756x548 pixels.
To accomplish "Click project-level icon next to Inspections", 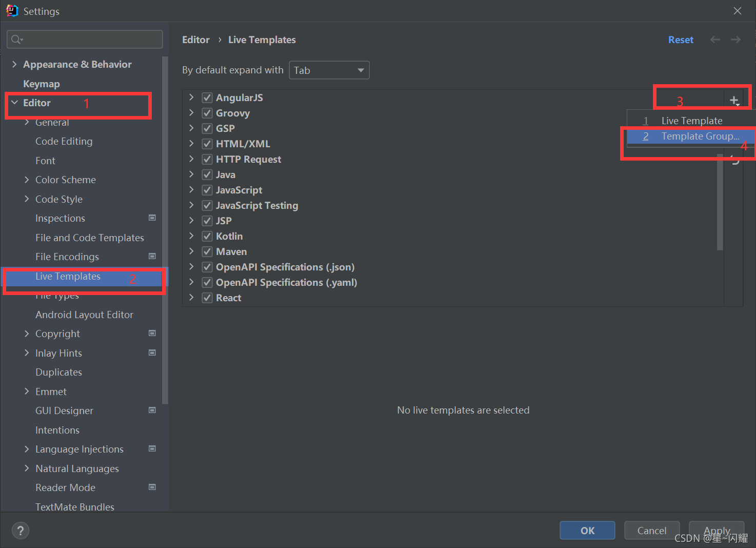I will [152, 218].
